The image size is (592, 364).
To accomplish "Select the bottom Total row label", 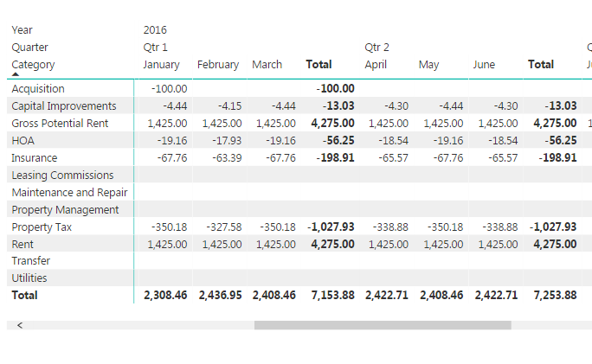I will pyautogui.click(x=24, y=295).
